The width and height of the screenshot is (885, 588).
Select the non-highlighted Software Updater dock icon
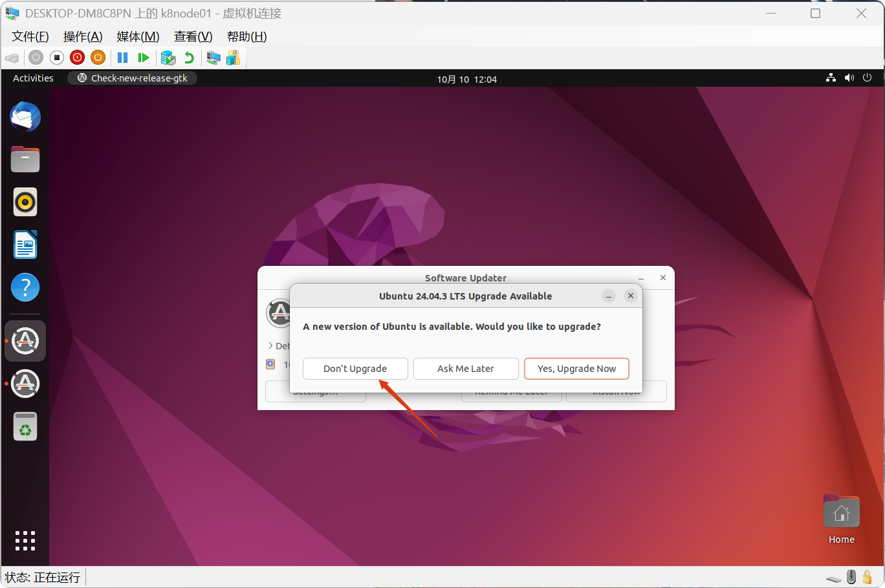pyautogui.click(x=25, y=384)
